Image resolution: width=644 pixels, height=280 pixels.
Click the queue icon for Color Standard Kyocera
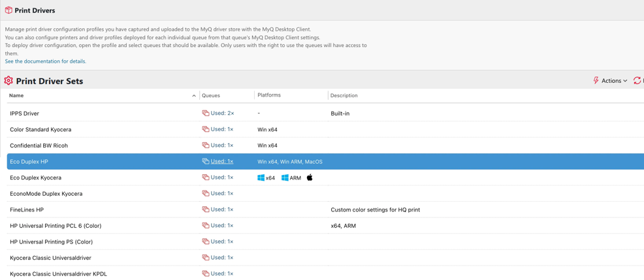tap(206, 129)
